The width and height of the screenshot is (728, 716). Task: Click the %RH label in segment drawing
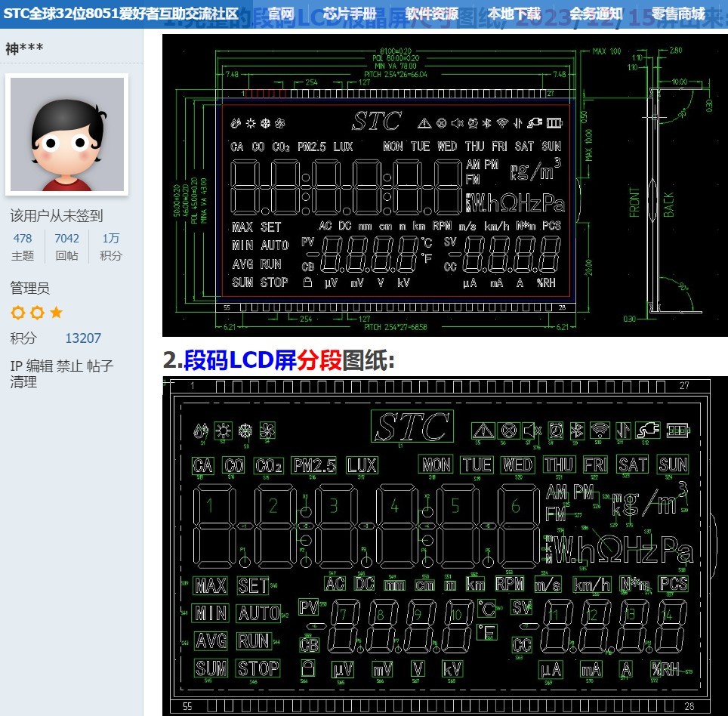pyautogui.click(x=665, y=669)
